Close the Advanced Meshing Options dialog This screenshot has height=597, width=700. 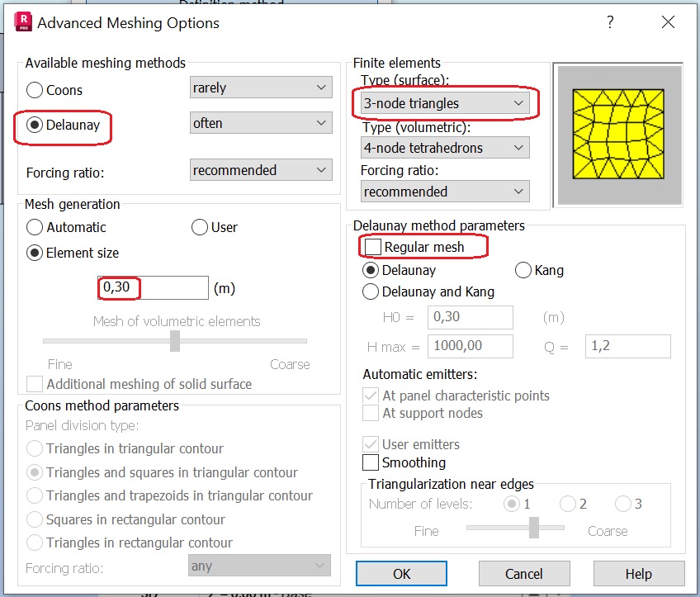point(668,21)
